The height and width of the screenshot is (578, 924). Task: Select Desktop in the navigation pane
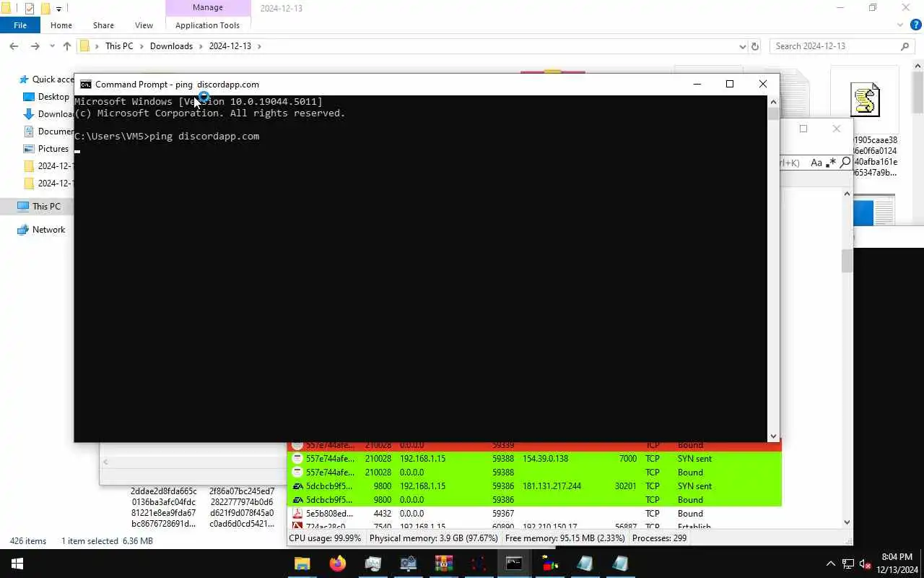tap(53, 97)
